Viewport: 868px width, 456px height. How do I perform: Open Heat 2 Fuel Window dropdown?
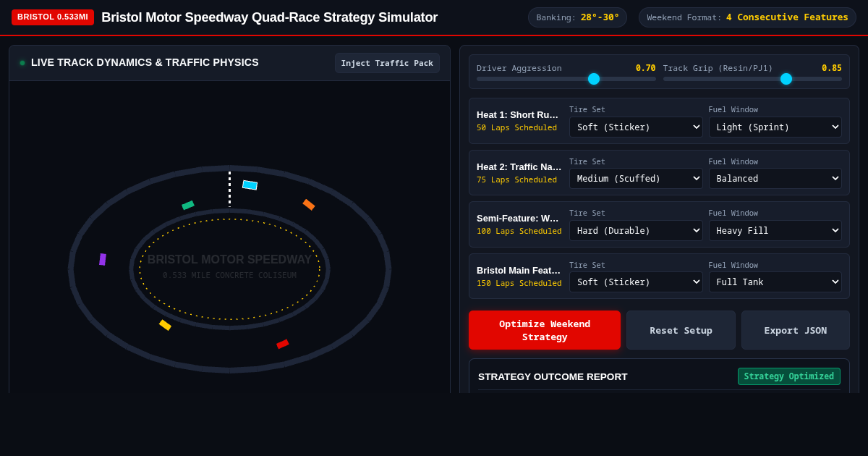(775, 179)
